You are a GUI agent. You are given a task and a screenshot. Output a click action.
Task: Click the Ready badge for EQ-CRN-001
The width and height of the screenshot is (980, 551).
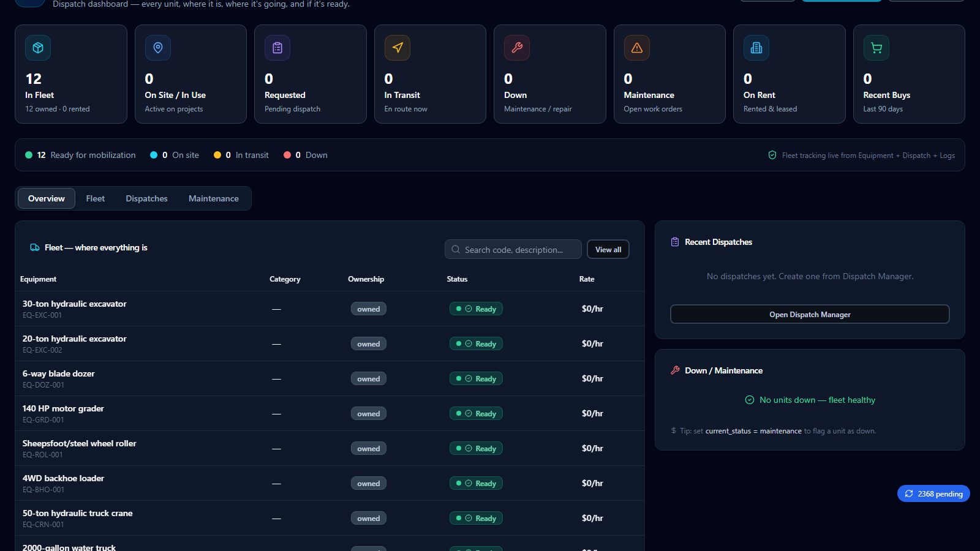(477, 518)
